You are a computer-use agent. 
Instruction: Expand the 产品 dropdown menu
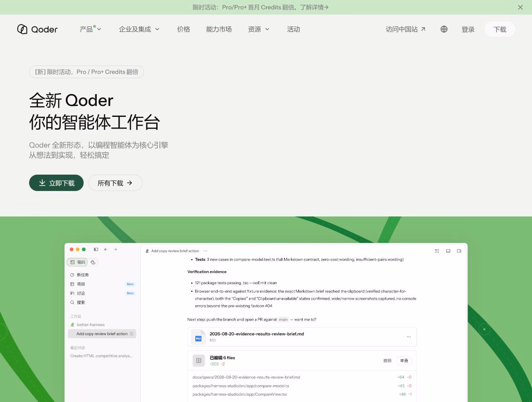click(x=90, y=29)
